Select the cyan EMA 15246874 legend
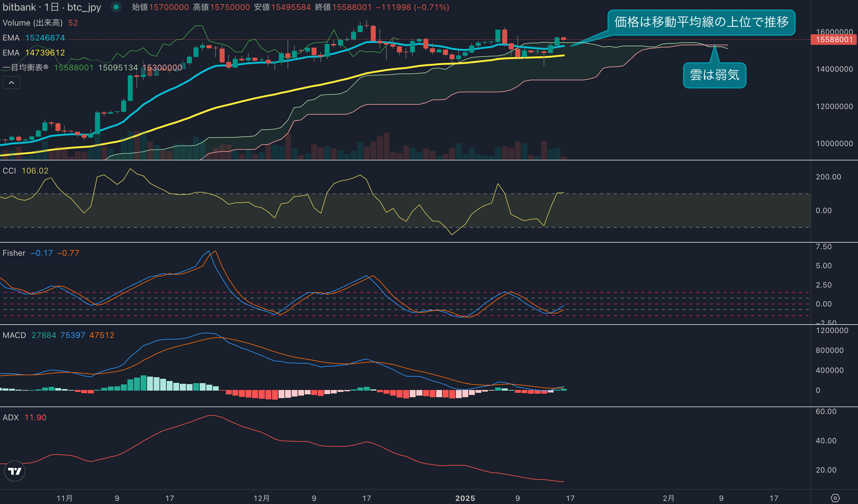 (33, 38)
